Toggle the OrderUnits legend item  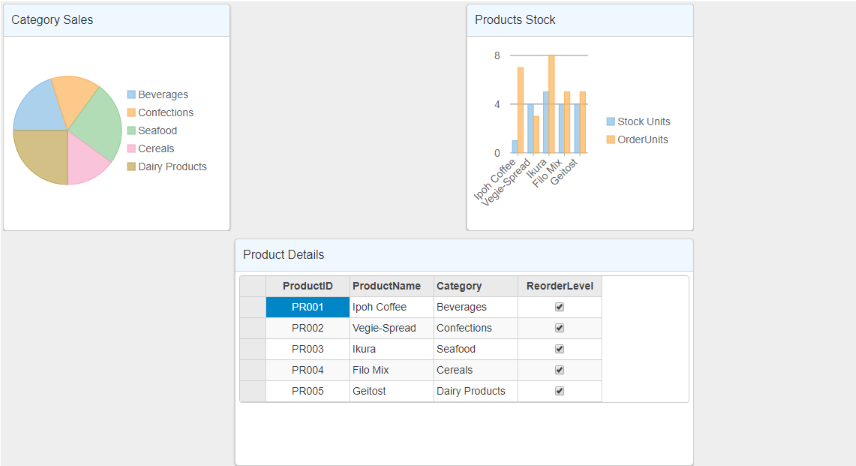click(x=642, y=140)
